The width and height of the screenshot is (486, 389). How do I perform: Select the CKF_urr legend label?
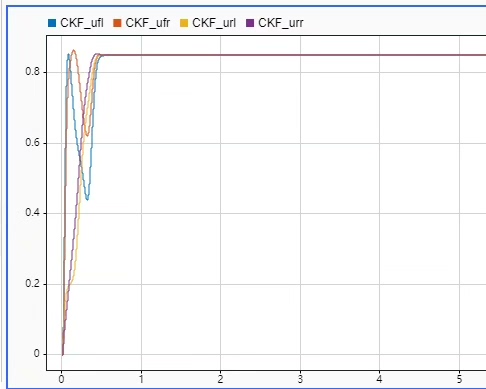[281, 23]
